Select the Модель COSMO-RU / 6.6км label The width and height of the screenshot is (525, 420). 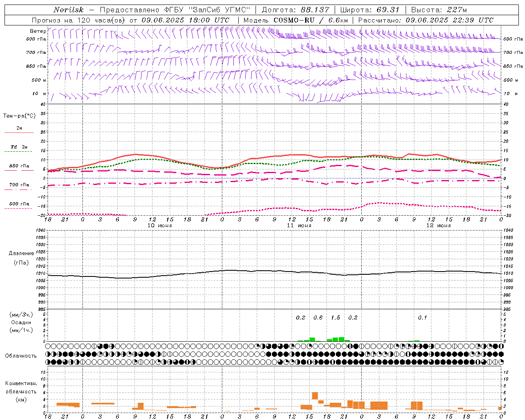(x=296, y=20)
